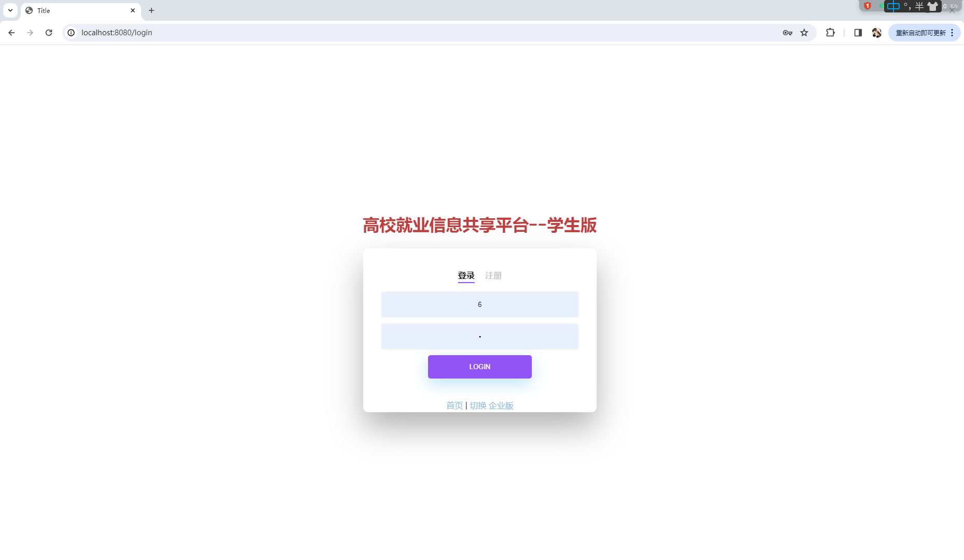Close the Title tab
964x560 pixels.
(133, 10)
